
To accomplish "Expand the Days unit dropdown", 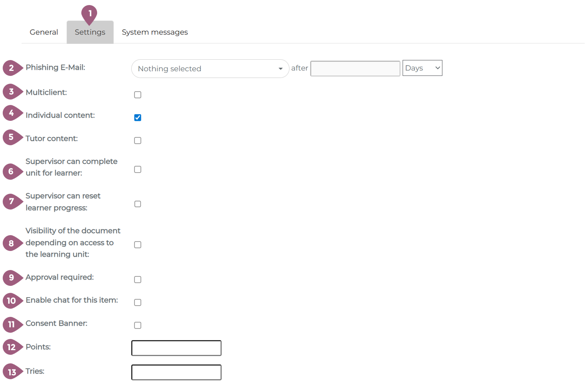I will pos(422,68).
